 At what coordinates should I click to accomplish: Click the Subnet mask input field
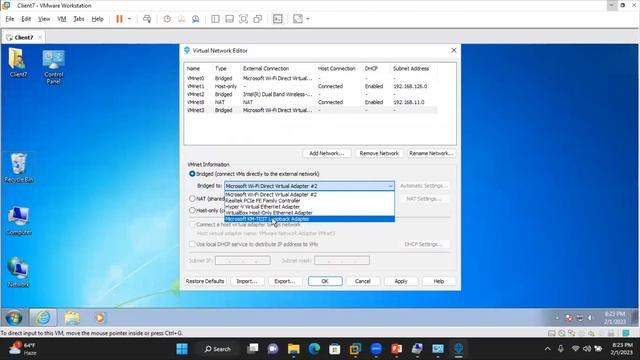[342, 260]
